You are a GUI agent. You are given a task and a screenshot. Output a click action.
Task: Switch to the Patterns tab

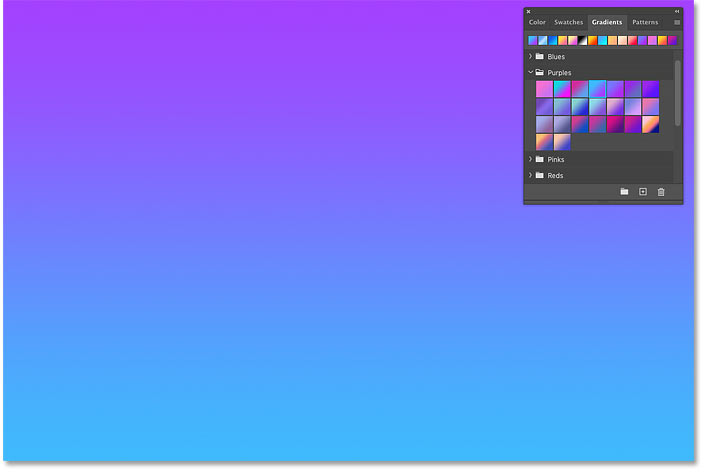(x=645, y=22)
